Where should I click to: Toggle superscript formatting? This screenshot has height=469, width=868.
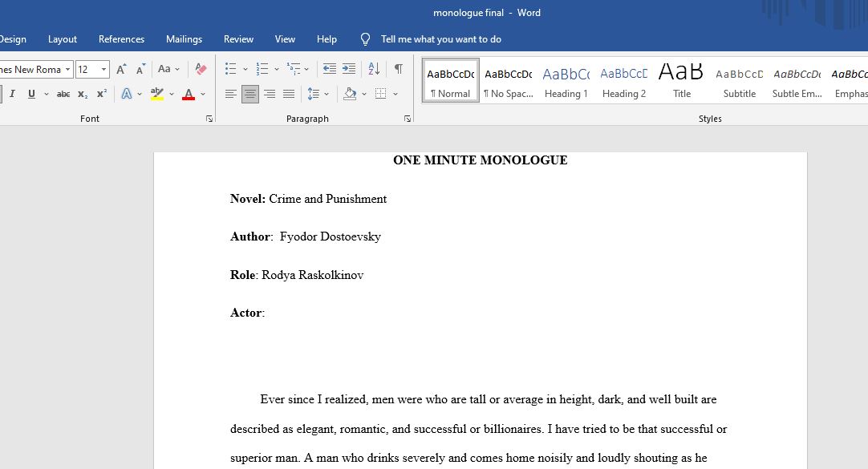pyautogui.click(x=101, y=94)
